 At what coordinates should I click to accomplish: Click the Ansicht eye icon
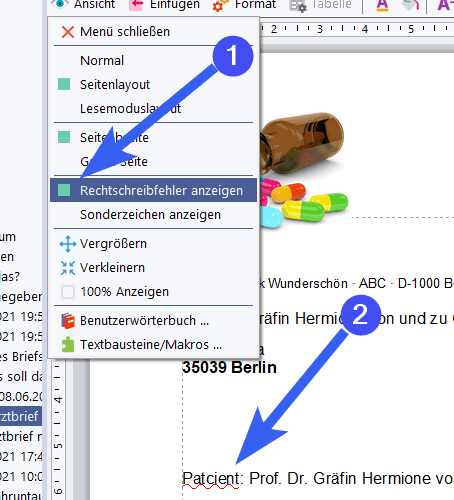60,4
